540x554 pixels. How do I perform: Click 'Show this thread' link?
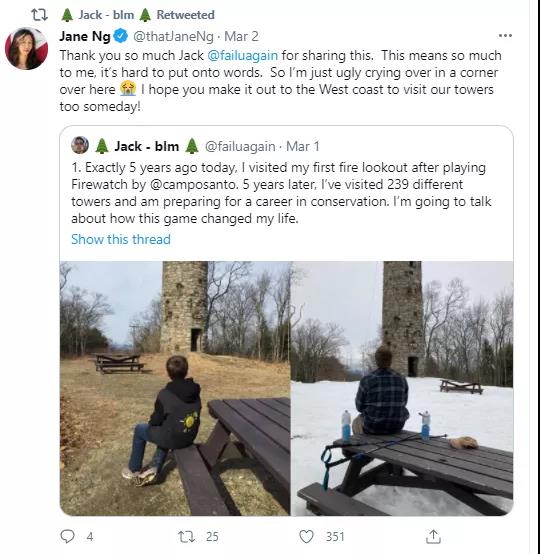coord(121,239)
